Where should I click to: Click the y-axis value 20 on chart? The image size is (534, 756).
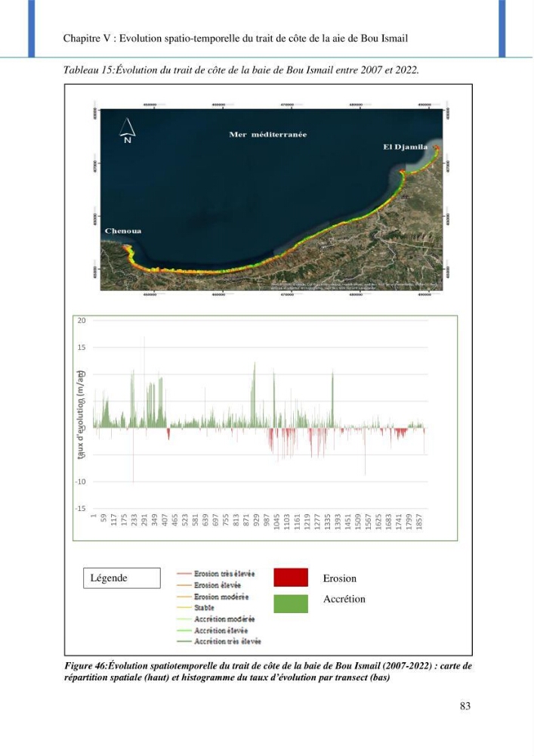click(x=82, y=321)
